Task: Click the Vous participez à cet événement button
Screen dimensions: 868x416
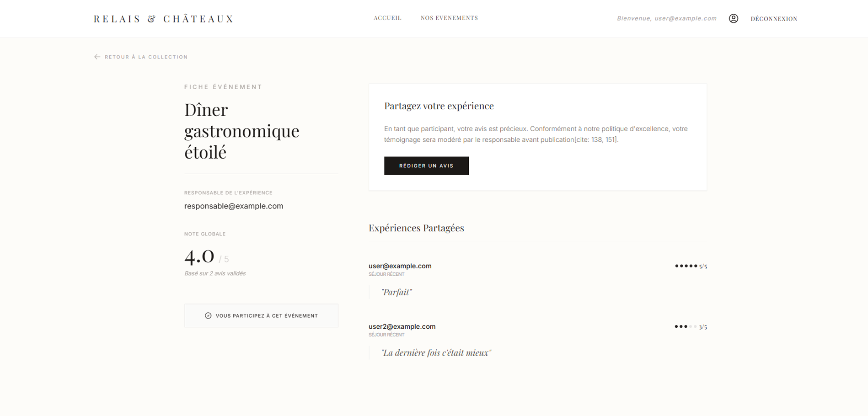Action: [x=261, y=316]
